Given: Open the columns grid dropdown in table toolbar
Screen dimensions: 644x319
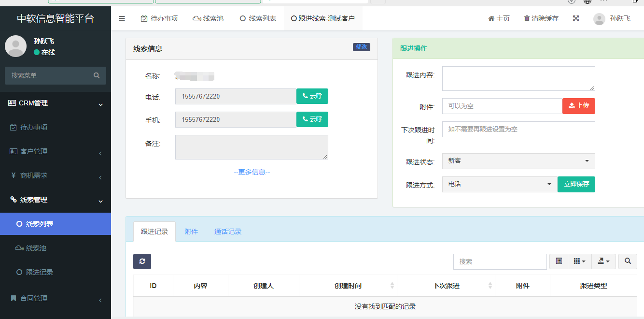Looking at the screenshot, I should 579,261.
